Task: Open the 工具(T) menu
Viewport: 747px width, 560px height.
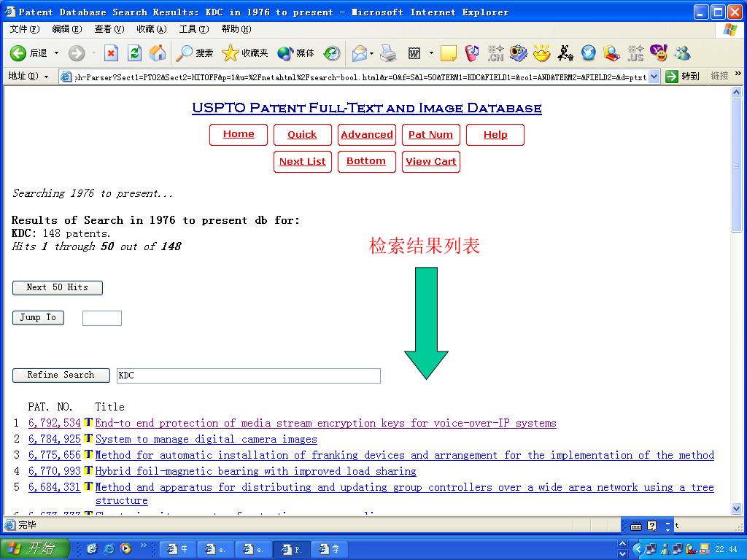Action: click(x=194, y=29)
